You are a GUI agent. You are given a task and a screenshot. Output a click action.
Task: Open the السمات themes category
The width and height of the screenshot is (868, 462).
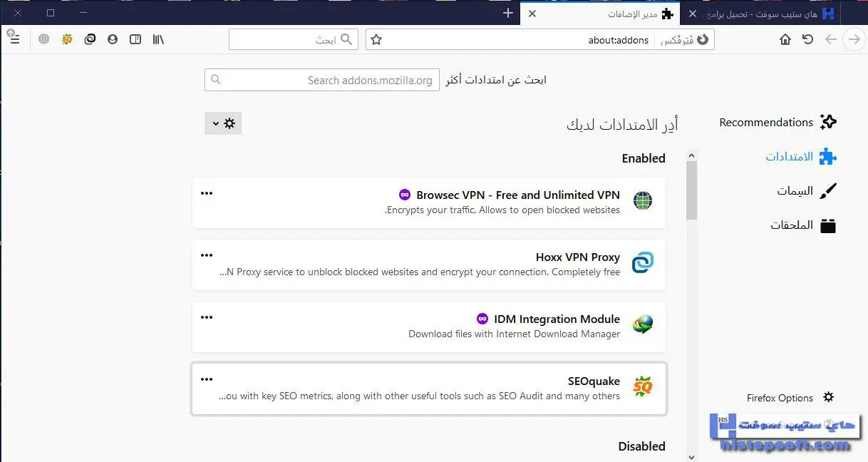click(806, 191)
